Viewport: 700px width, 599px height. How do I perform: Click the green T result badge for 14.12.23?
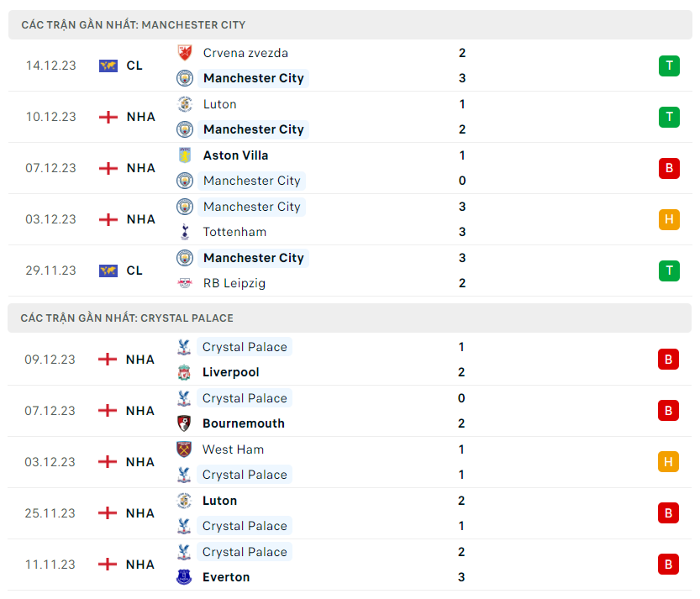coord(669,66)
